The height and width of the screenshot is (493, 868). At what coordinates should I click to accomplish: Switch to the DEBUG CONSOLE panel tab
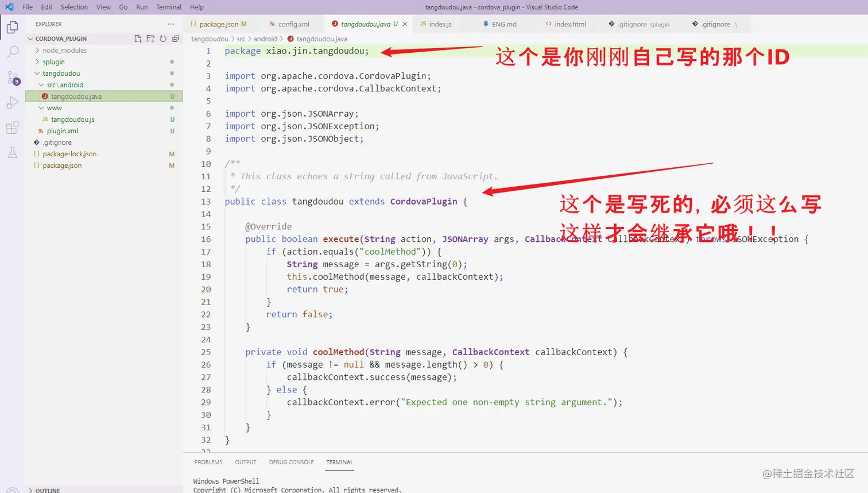click(292, 462)
